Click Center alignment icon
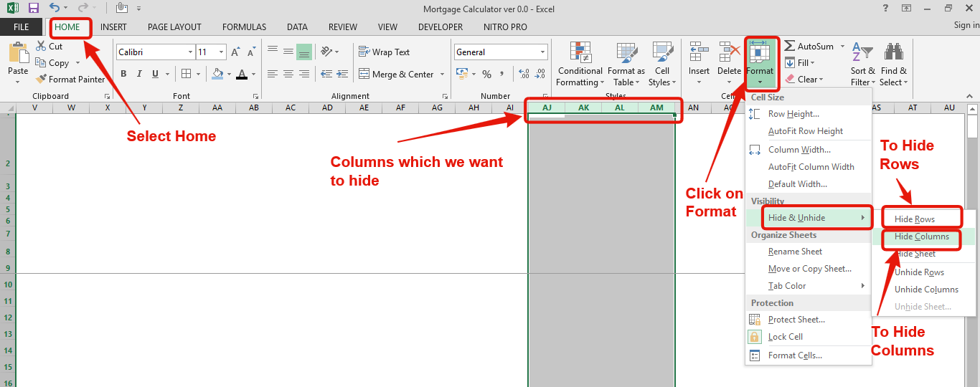 click(288, 74)
